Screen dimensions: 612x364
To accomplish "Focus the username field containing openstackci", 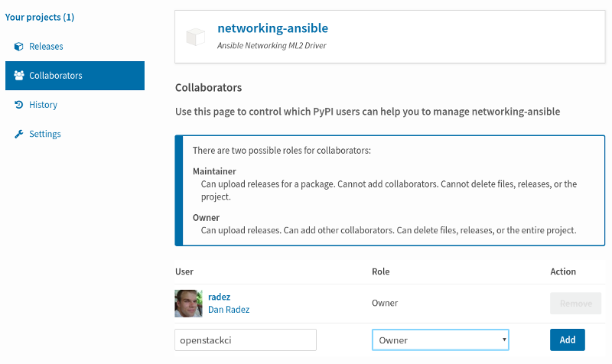I will point(246,340).
